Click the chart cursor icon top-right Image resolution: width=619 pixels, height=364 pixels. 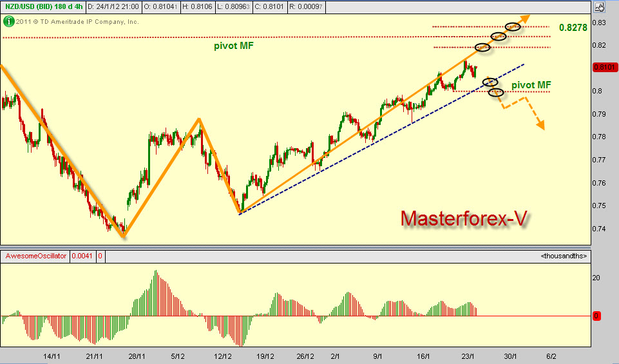point(599,8)
